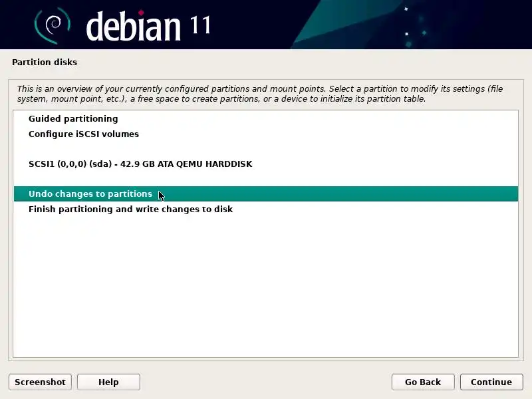Choose Finish partitioning and write changes to disk

(265, 209)
